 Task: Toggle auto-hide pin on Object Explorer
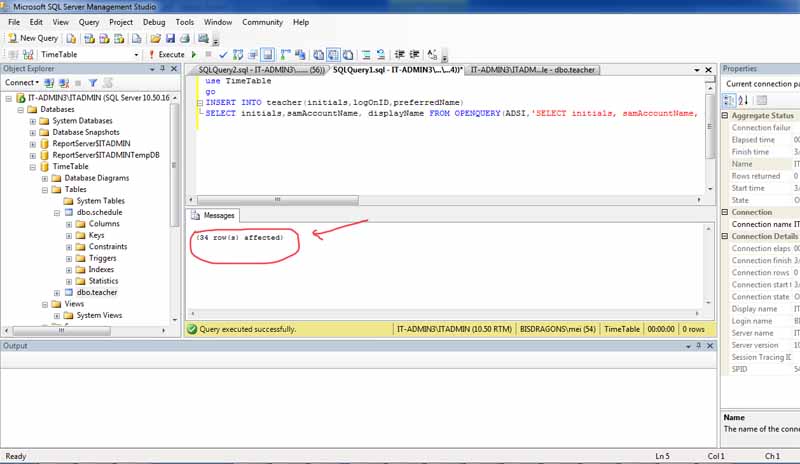[x=163, y=68]
